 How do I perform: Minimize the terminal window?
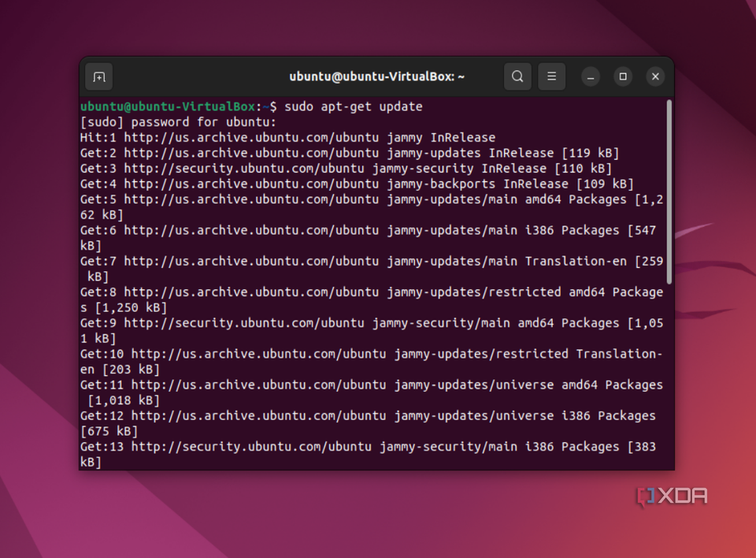click(x=590, y=76)
